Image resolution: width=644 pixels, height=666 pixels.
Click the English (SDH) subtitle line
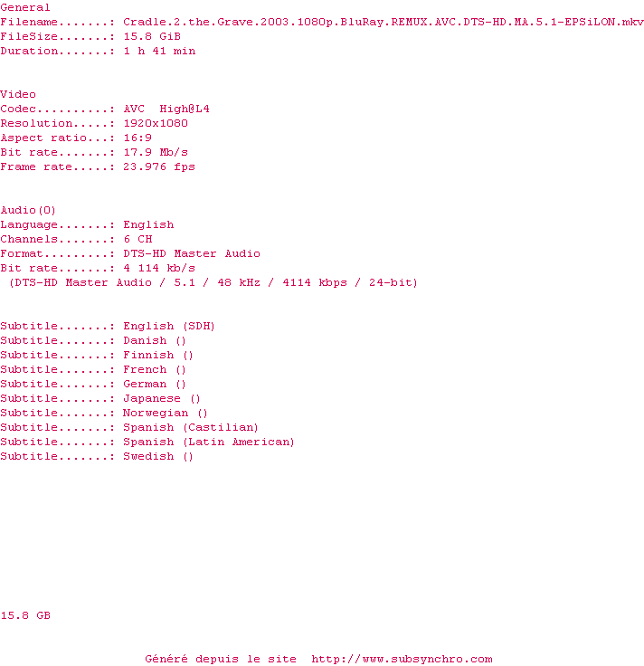click(x=108, y=326)
